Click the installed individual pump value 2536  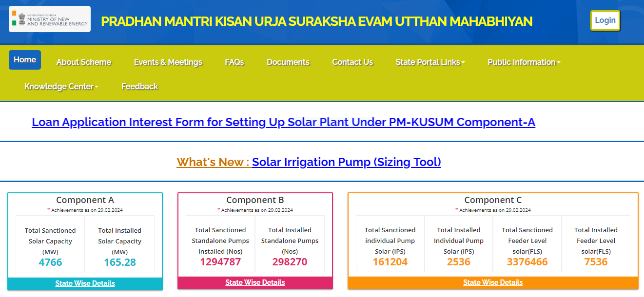pyautogui.click(x=459, y=262)
